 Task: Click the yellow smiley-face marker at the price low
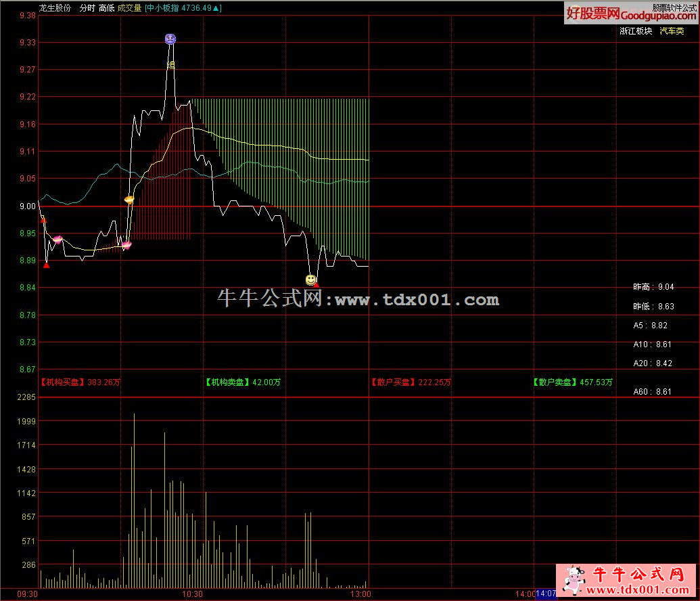[310, 280]
